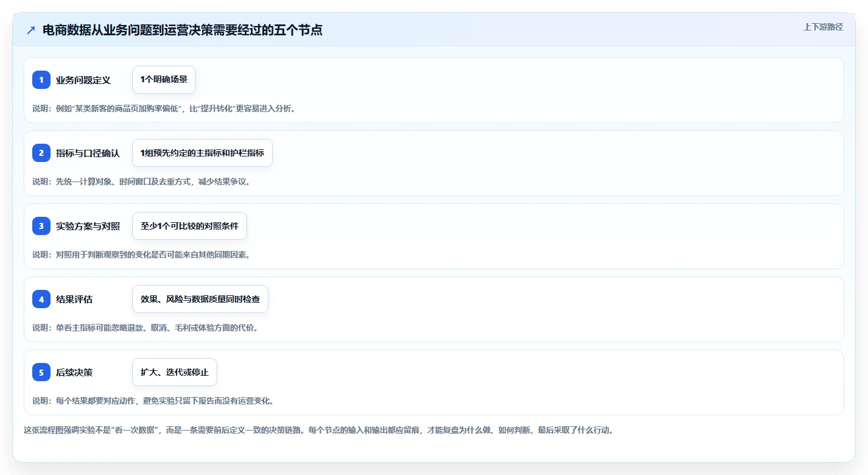Screen dimensions: 868x475
Task: Click the note about 退款、取消、毛利或体验方面的代价
Action: 145,328
